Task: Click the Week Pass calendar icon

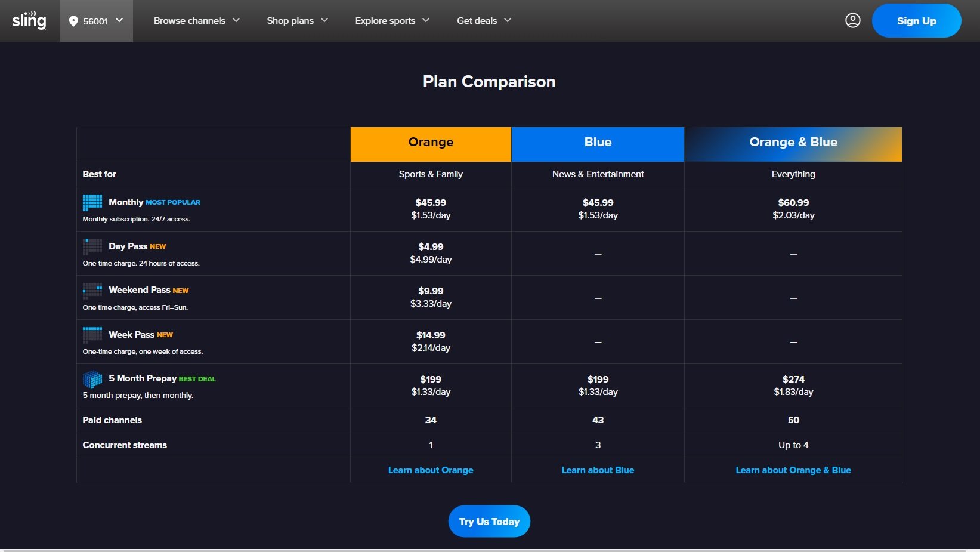Action: (x=92, y=334)
